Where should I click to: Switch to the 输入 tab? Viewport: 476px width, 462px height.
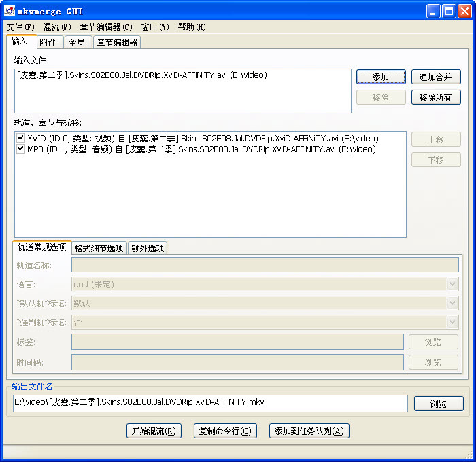[22, 41]
